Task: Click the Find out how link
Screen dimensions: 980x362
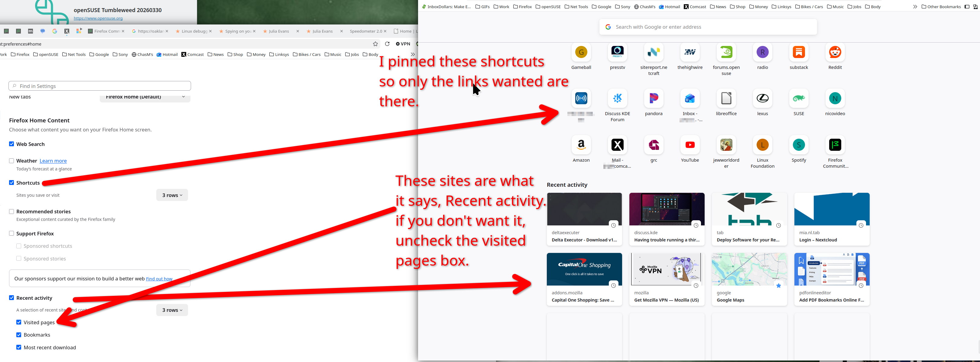Action: pyautogui.click(x=159, y=279)
